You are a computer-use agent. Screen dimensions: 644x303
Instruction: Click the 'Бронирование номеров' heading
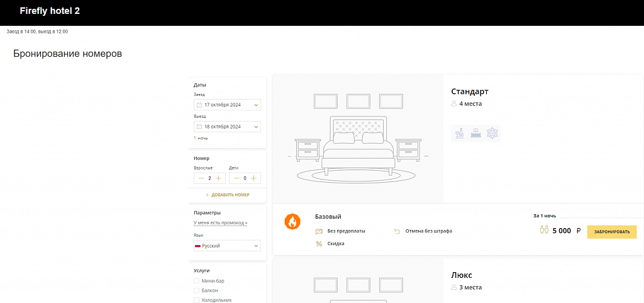[68, 54]
